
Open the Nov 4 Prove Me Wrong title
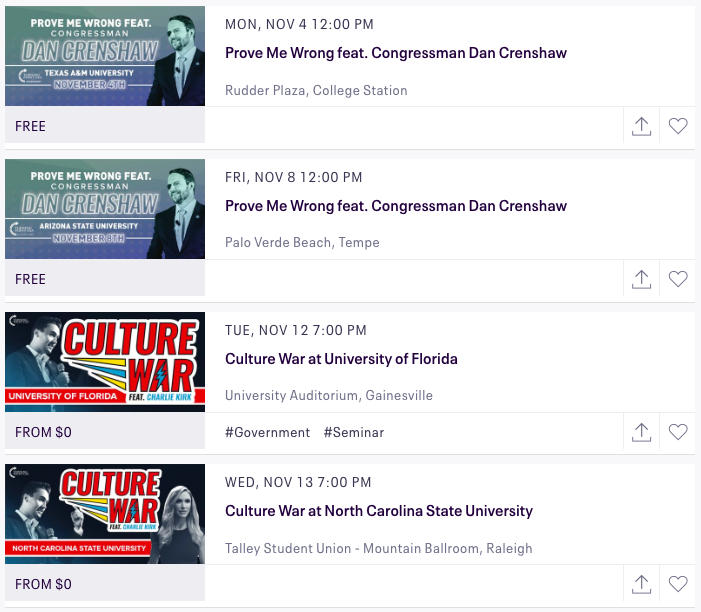click(396, 53)
